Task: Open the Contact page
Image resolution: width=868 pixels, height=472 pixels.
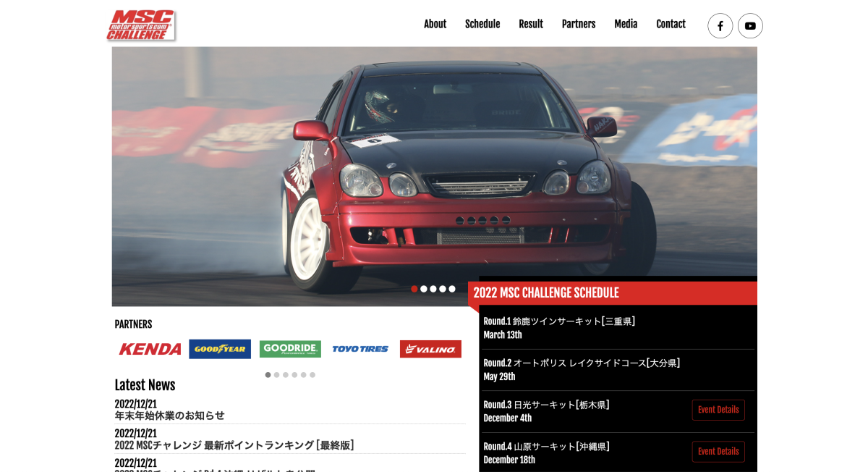Action: (x=671, y=24)
